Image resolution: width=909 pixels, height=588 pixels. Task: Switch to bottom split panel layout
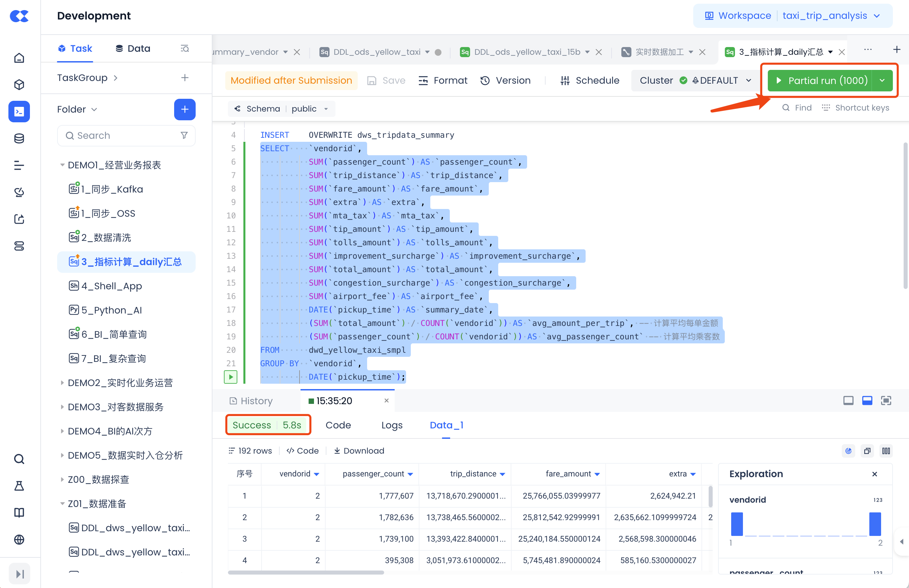pos(867,401)
